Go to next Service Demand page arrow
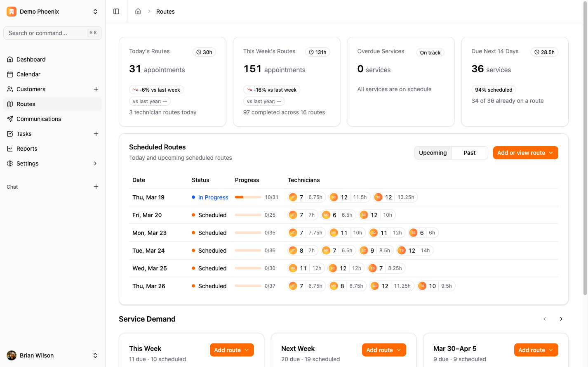 point(561,319)
